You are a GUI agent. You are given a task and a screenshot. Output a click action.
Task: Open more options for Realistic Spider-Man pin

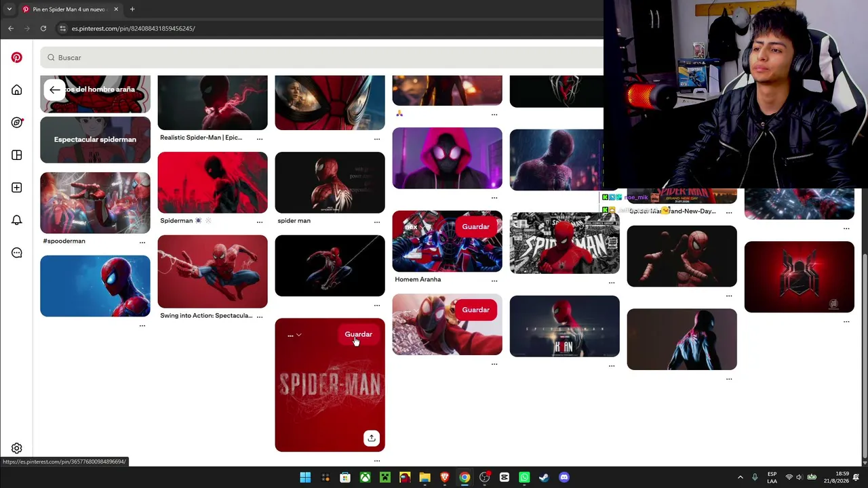(x=259, y=138)
